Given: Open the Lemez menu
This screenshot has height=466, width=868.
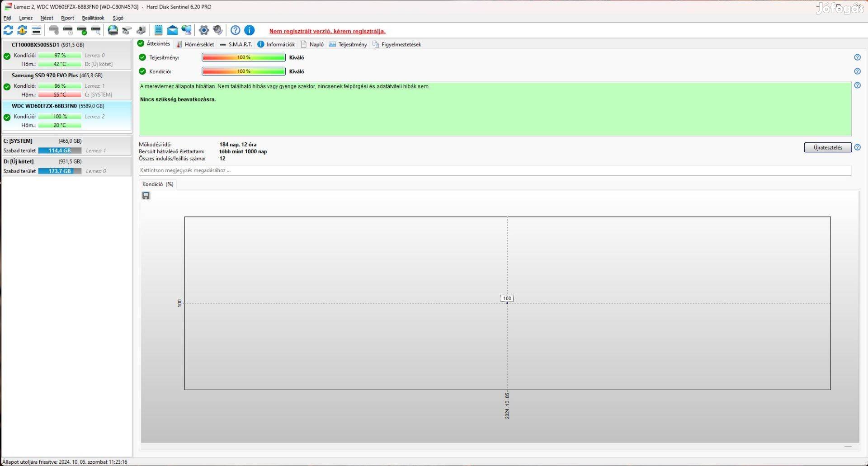Looking at the screenshot, I should [x=26, y=18].
